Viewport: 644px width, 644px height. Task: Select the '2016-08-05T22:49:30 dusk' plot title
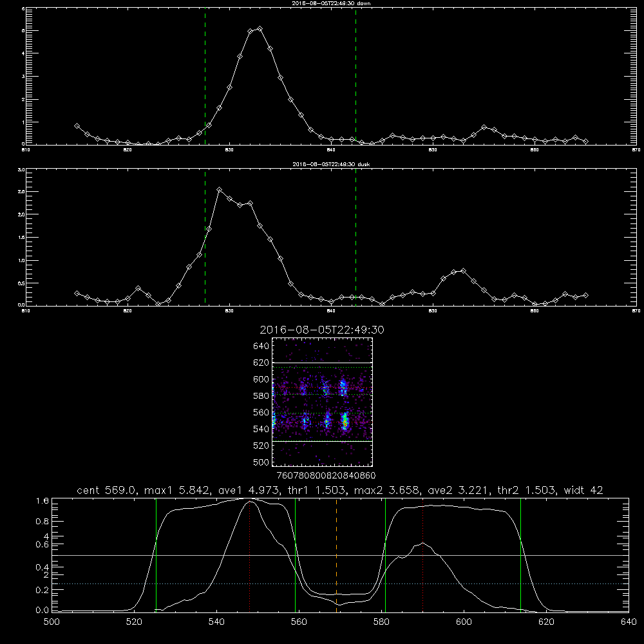[x=331, y=164]
